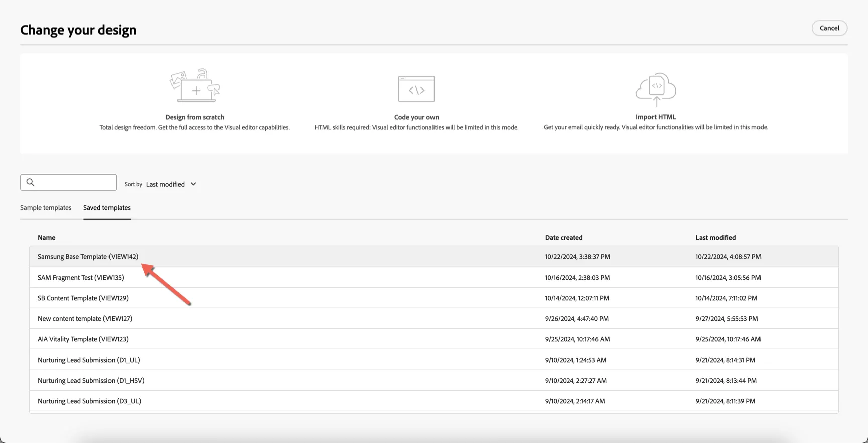Click modified date 10/14/2024, 7:11:02 PM
Image resolution: width=868 pixels, height=443 pixels.
[726, 298]
